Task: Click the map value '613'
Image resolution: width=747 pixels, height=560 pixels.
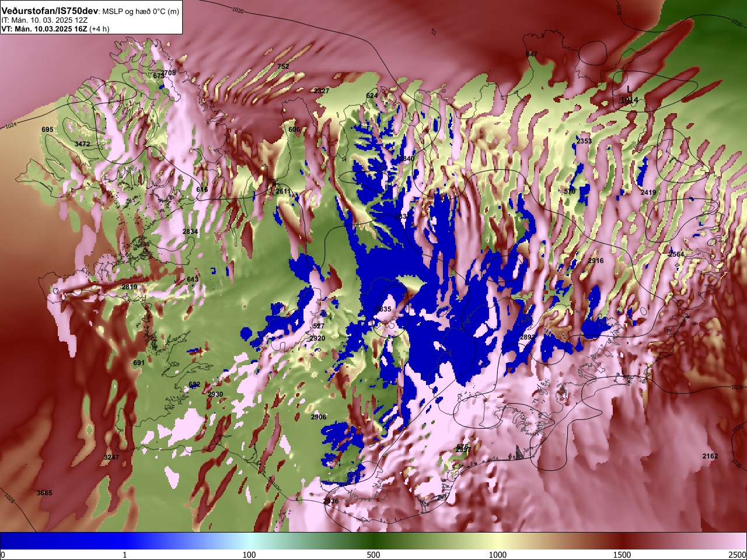Action: pos(193,279)
